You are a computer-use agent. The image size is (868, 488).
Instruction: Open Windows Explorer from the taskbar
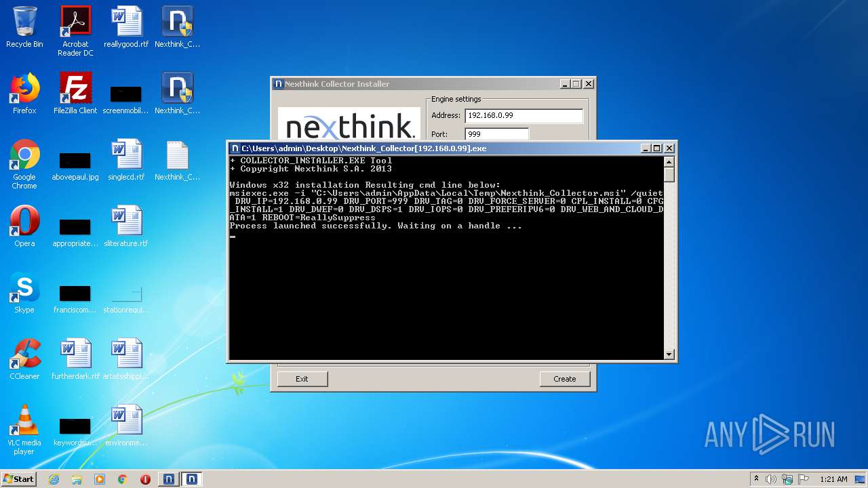77,479
